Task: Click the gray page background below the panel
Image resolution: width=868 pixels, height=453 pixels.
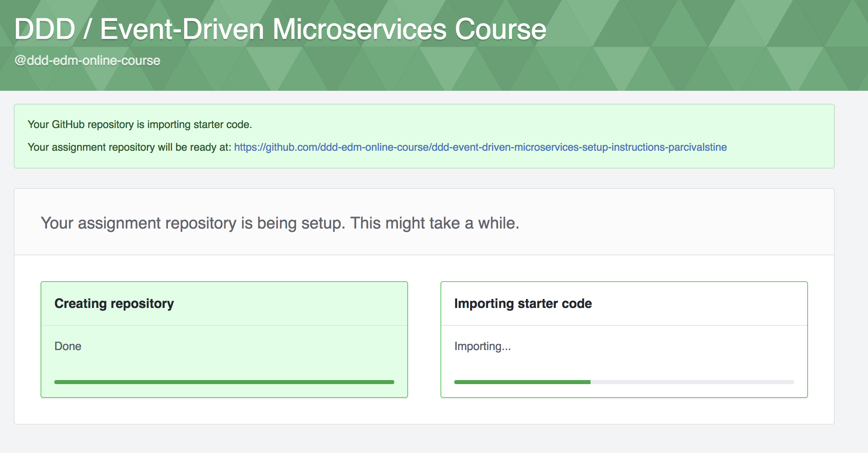Action: [424, 440]
